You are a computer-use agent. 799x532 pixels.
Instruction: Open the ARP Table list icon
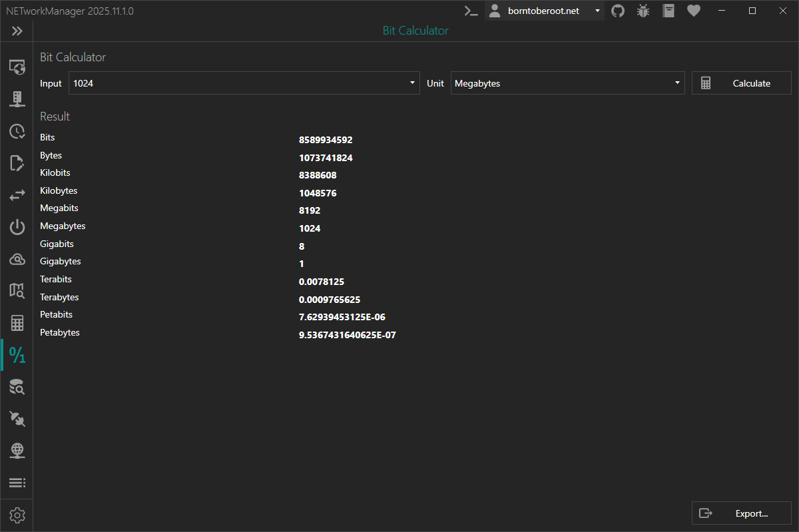(17, 482)
